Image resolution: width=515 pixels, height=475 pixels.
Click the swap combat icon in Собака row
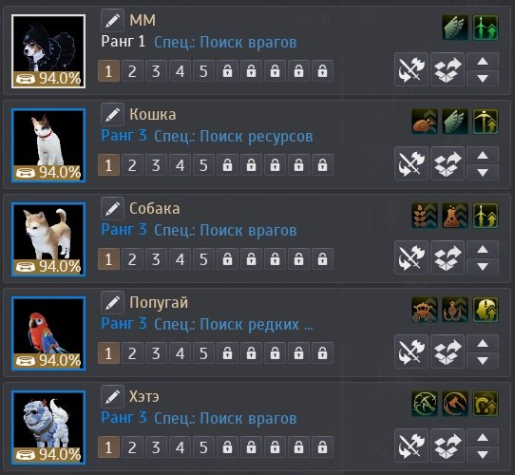coord(411,257)
